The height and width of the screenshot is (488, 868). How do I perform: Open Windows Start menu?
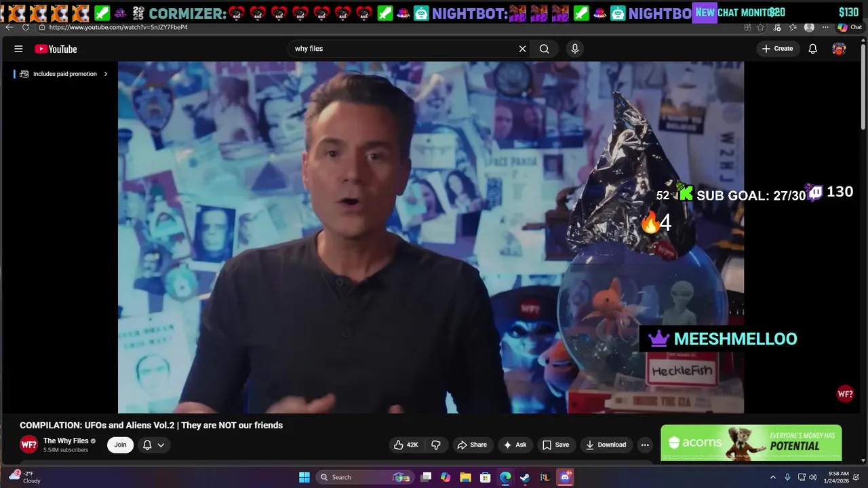click(x=304, y=477)
